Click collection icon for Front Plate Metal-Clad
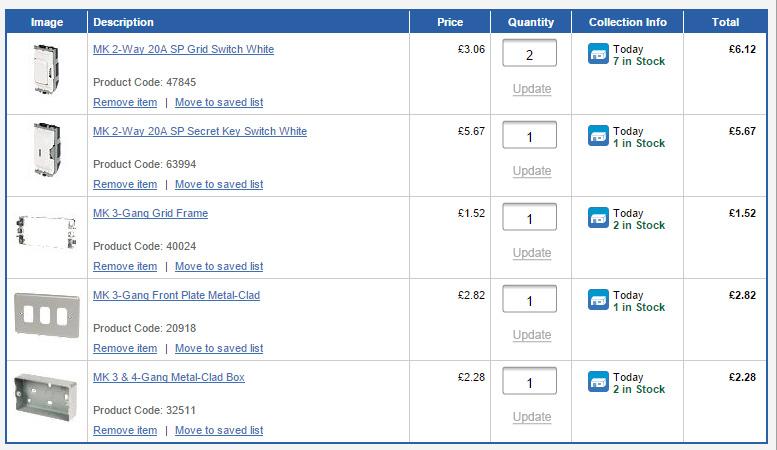The width and height of the screenshot is (777, 450). (x=598, y=300)
